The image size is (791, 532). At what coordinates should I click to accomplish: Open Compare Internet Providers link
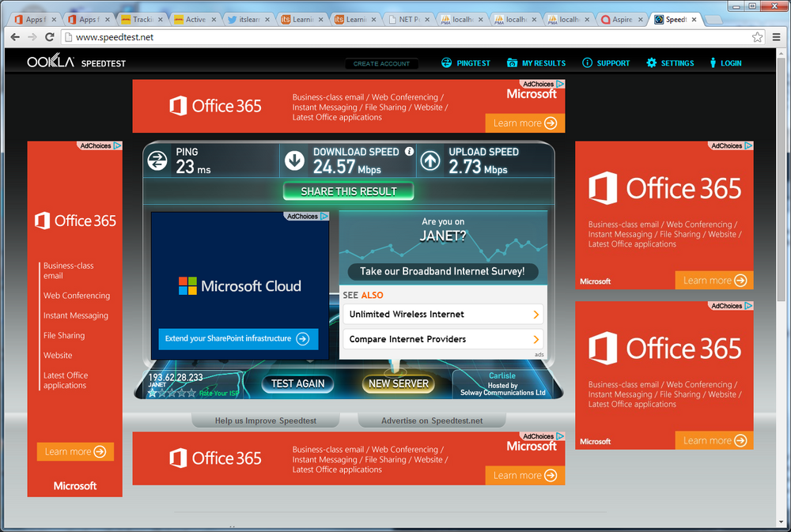click(444, 339)
